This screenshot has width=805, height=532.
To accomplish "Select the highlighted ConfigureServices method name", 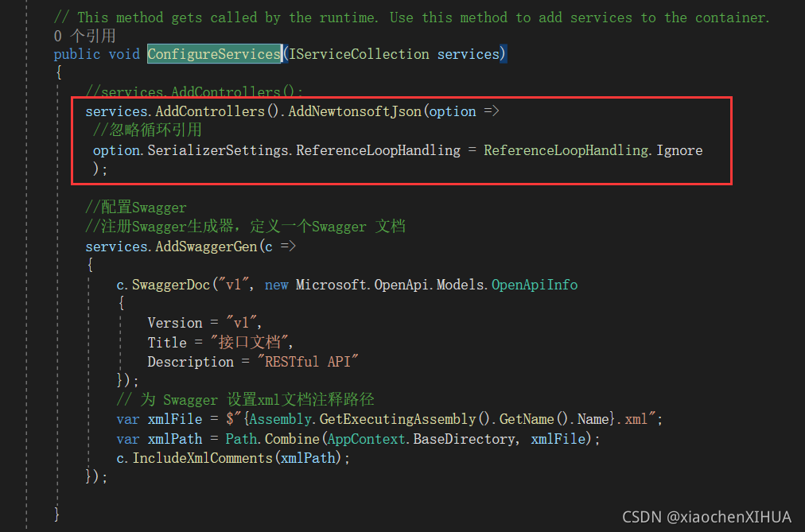I will click(213, 53).
